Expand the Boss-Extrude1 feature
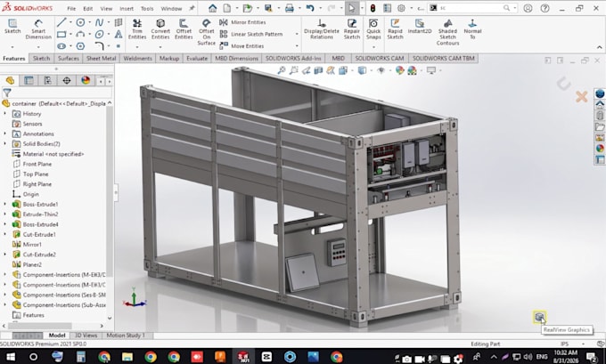The height and width of the screenshot is (364, 606). point(4,204)
